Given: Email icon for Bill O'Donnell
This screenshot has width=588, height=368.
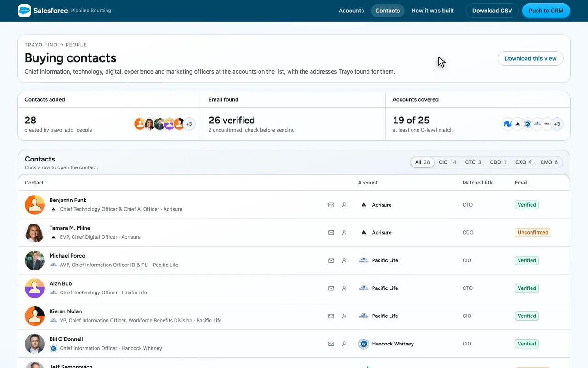Looking at the screenshot, I should pos(331,344).
